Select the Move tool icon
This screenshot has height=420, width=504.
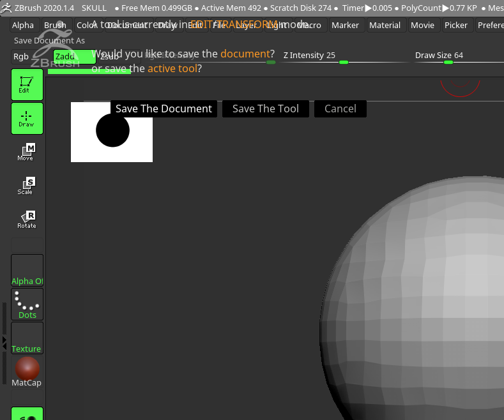tap(27, 152)
